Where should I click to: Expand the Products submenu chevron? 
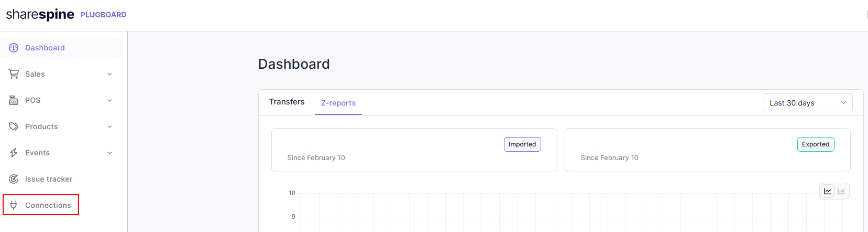point(110,126)
